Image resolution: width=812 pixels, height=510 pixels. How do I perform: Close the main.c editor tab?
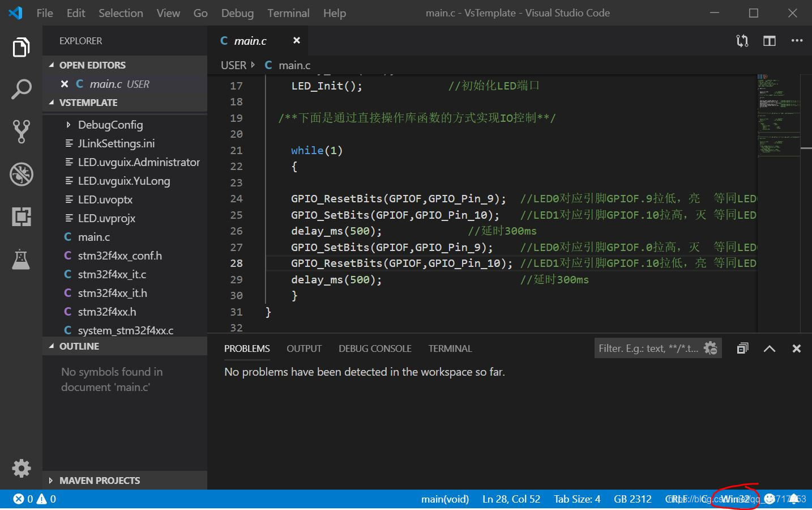pos(296,40)
